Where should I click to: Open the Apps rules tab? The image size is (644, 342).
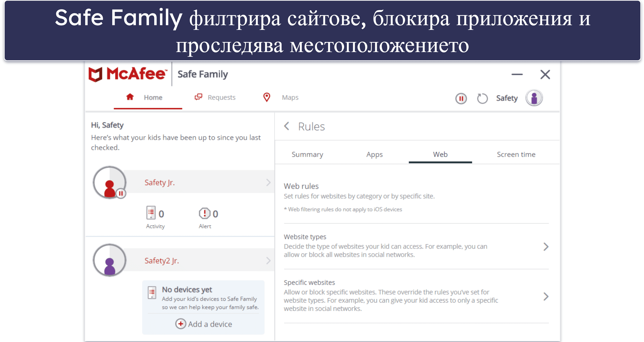375,155
